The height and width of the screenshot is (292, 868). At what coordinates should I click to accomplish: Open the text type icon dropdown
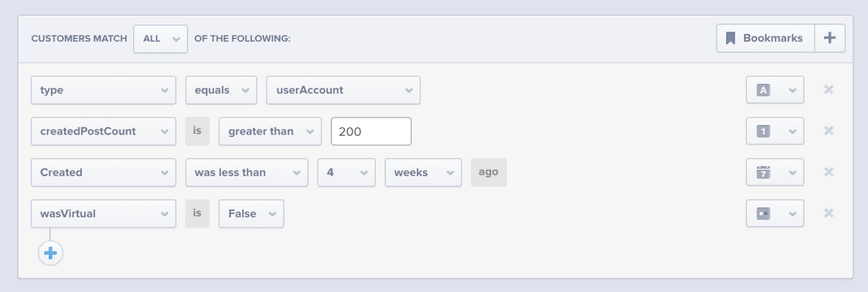tap(775, 90)
